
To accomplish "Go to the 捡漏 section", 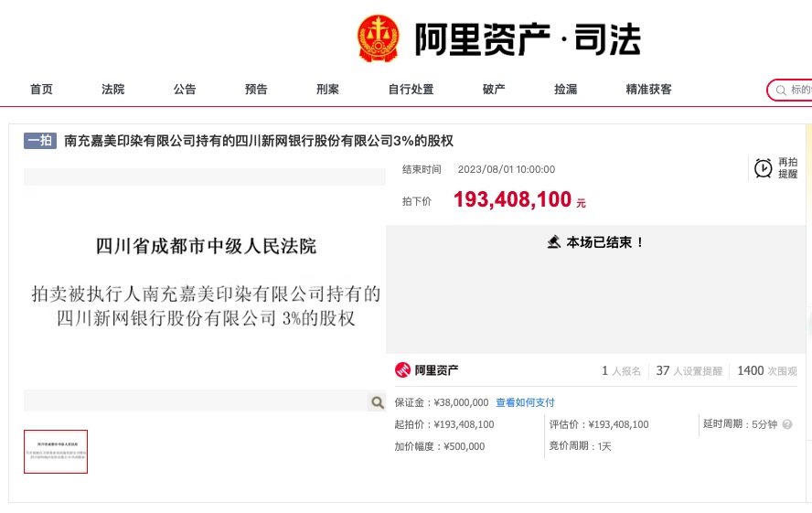I will point(565,89).
